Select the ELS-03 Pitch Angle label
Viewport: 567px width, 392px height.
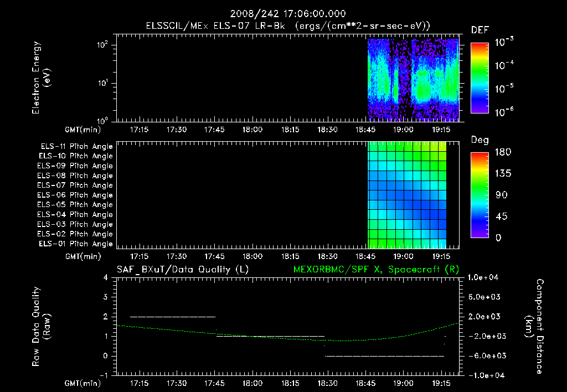(x=75, y=224)
